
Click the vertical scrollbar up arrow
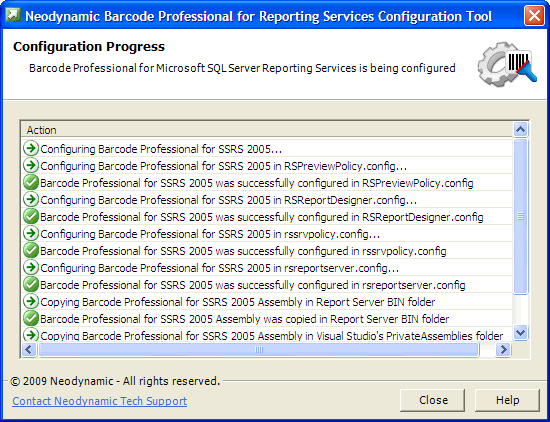pyautogui.click(x=521, y=130)
